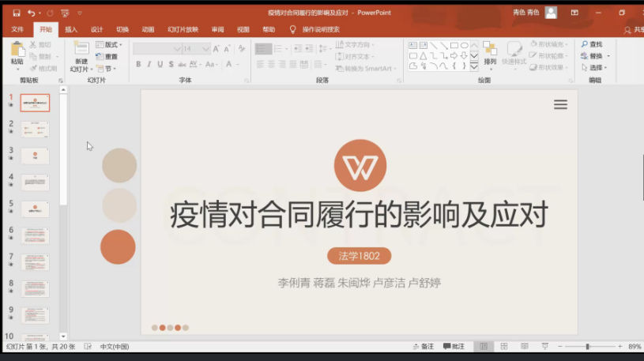Open the font name dropdown
This screenshot has width=644, height=361.
(x=177, y=49)
